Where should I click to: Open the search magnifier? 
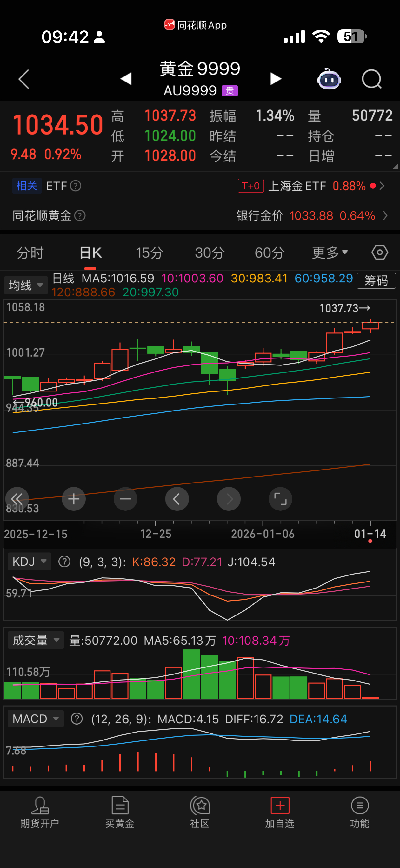pyautogui.click(x=372, y=79)
